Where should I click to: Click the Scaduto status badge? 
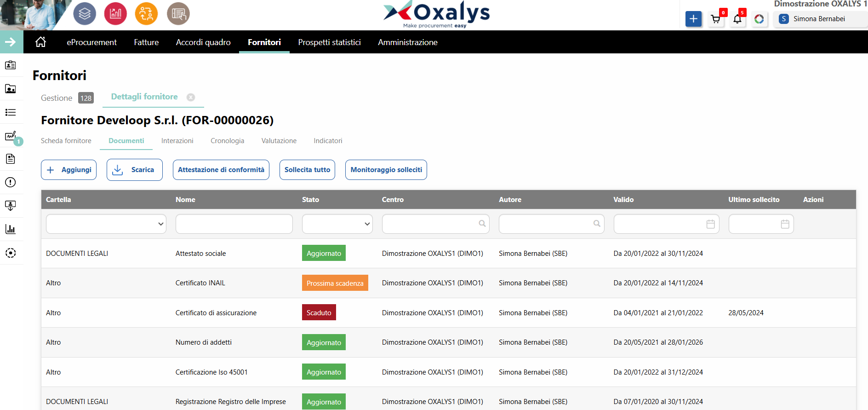319,312
